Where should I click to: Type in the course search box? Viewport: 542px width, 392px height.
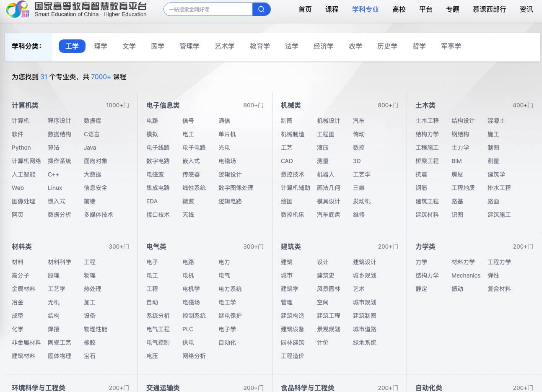(208, 9)
